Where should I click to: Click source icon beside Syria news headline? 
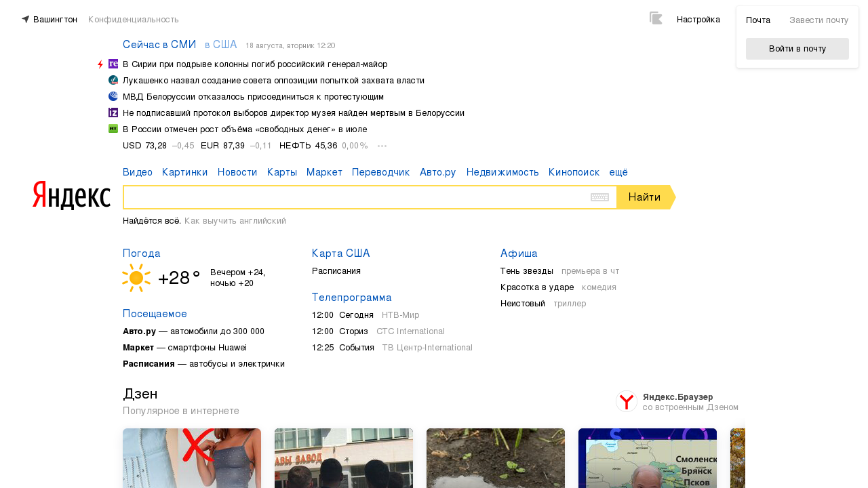[x=113, y=64]
